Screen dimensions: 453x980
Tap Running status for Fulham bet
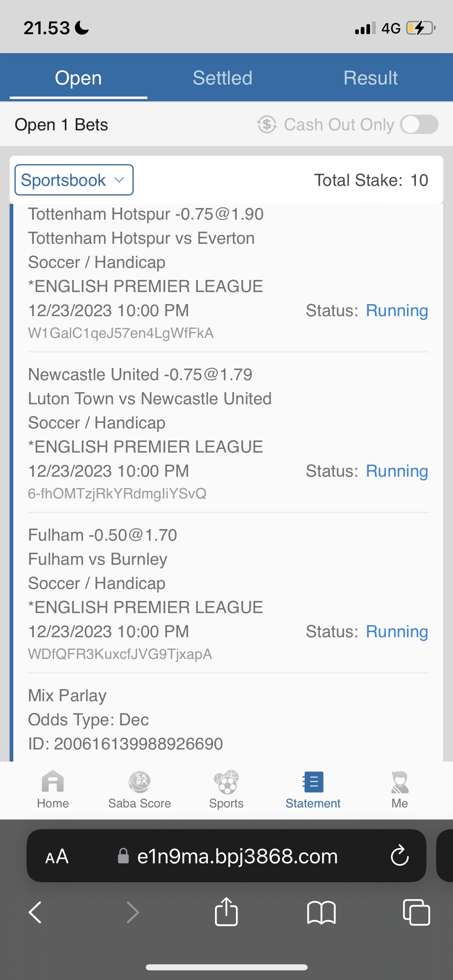tap(397, 632)
